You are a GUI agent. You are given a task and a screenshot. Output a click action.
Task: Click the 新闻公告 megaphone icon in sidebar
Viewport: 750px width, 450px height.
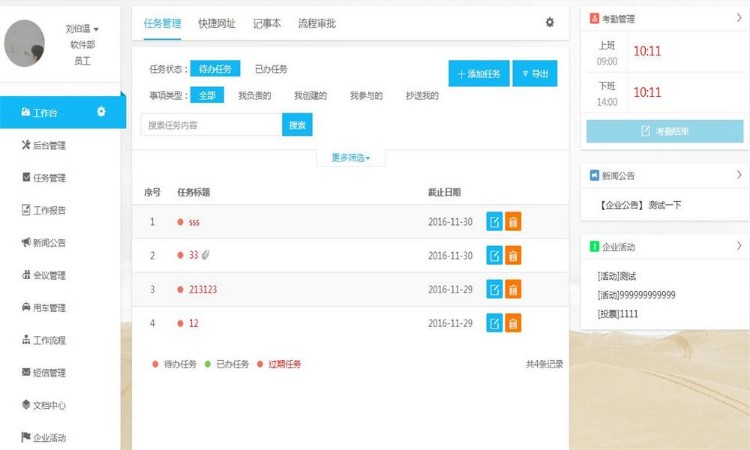(x=26, y=242)
